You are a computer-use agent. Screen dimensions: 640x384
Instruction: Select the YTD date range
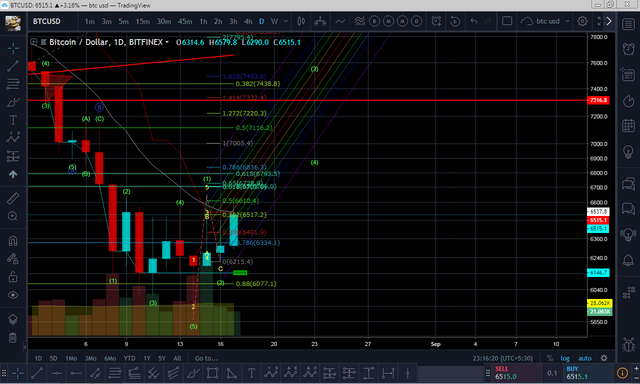pyautogui.click(x=129, y=358)
